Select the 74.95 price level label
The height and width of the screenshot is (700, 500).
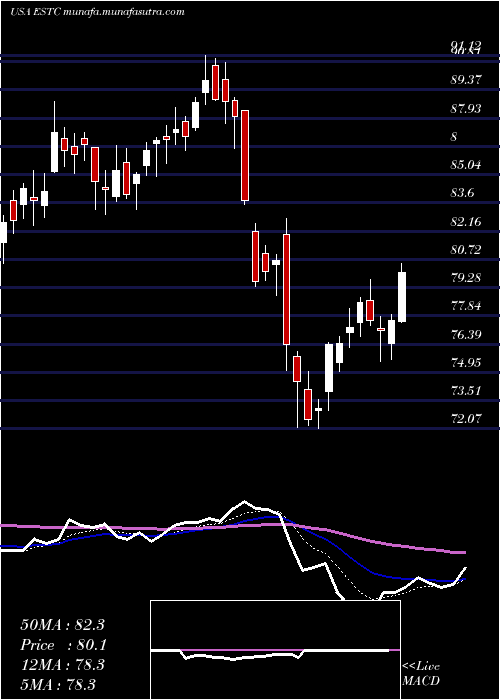click(x=466, y=362)
